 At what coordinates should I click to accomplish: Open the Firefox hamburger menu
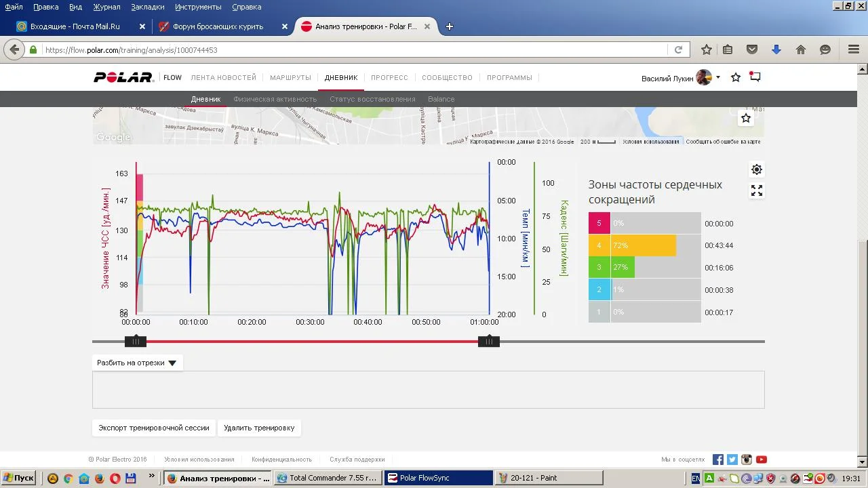(x=854, y=49)
